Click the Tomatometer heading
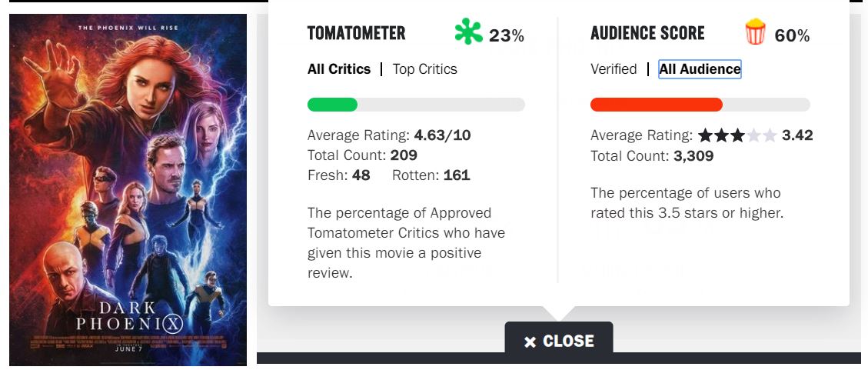868x370 pixels. pyautogui.click(x=356, y=33)
